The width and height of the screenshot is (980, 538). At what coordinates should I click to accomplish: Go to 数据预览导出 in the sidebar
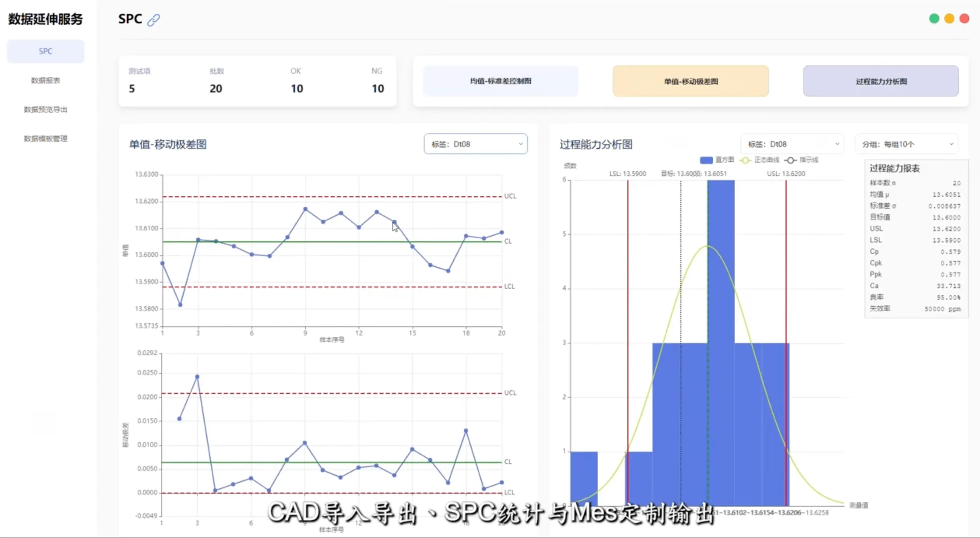46,109
